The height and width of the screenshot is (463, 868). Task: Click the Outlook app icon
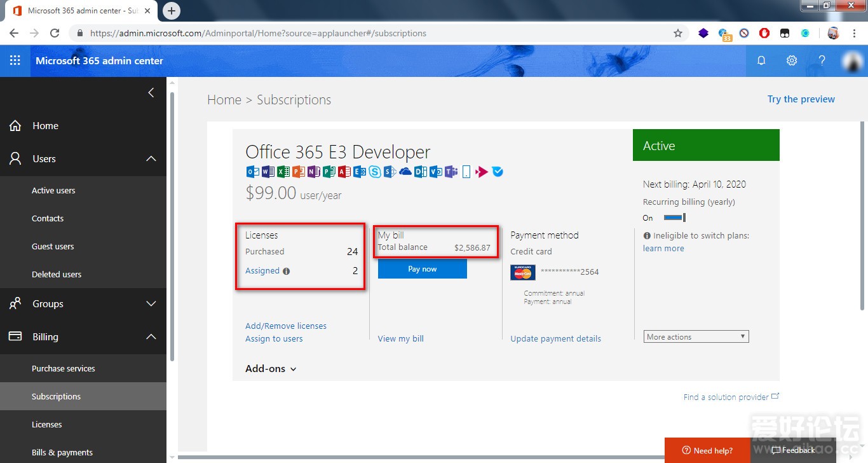[253, 172]
